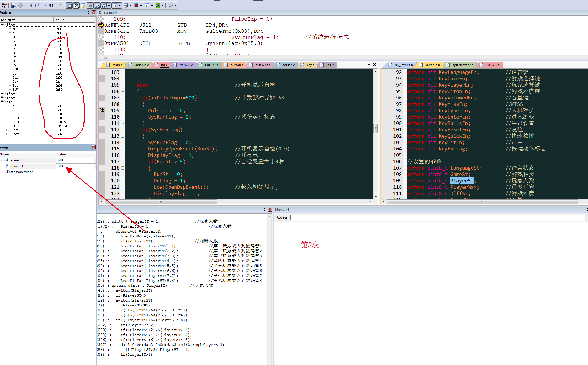Open the hly_intrins.h tab
The height and width of the screenshot is (365, 588).
click(x=401, y=65)
